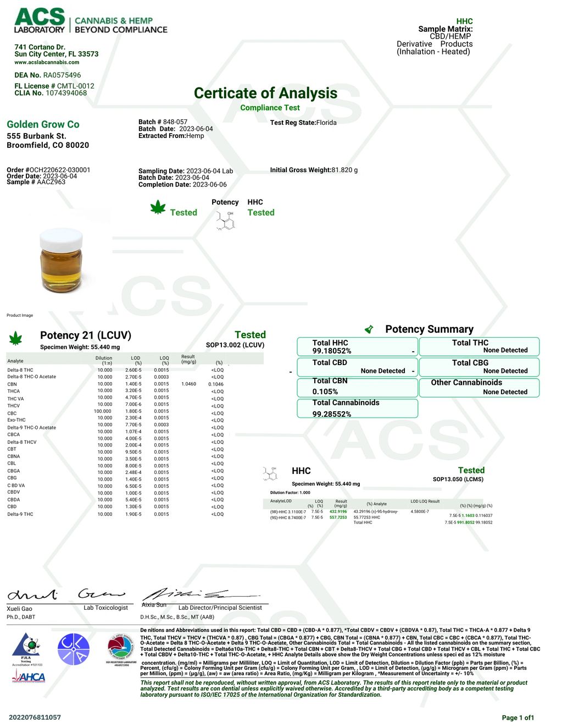Click Initial Gross Weight 81.820 g
This screenshot has height=728, width=562.
pyautogui.click(x=314, y=170)
